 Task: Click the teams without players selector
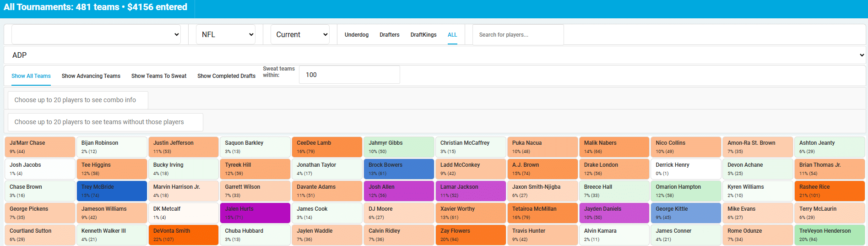pos(105,122)
